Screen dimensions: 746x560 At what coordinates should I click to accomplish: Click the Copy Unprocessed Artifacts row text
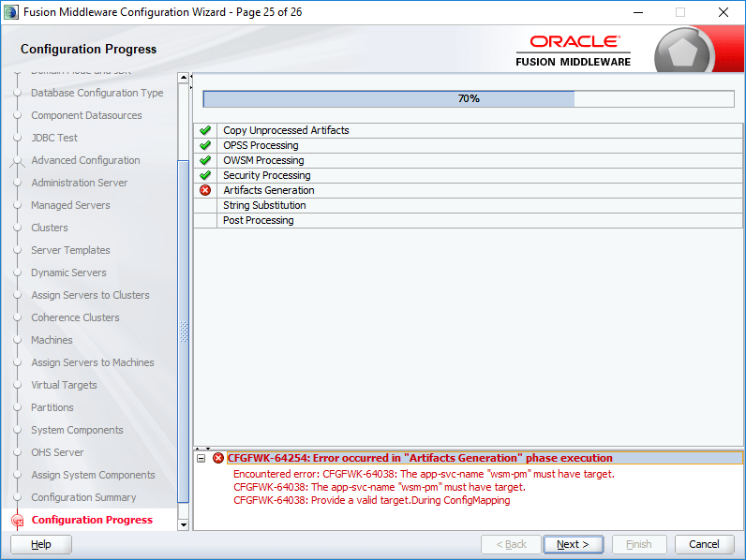286,130
